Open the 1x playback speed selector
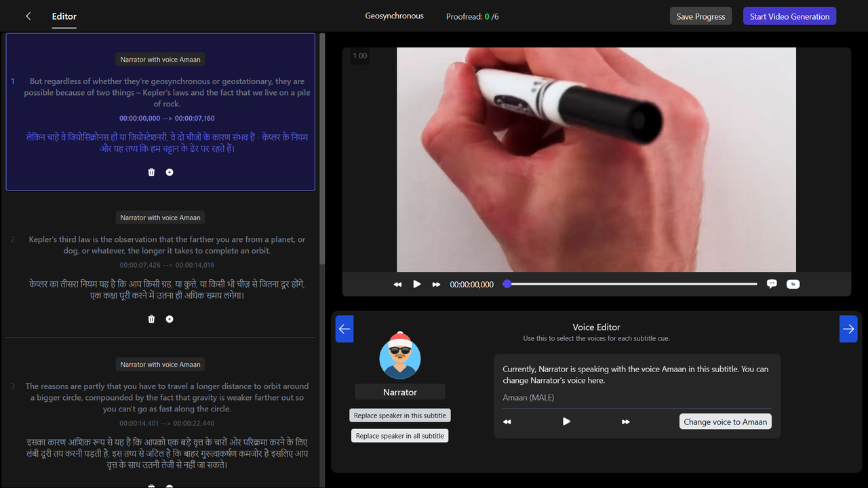 click(793, 284)
